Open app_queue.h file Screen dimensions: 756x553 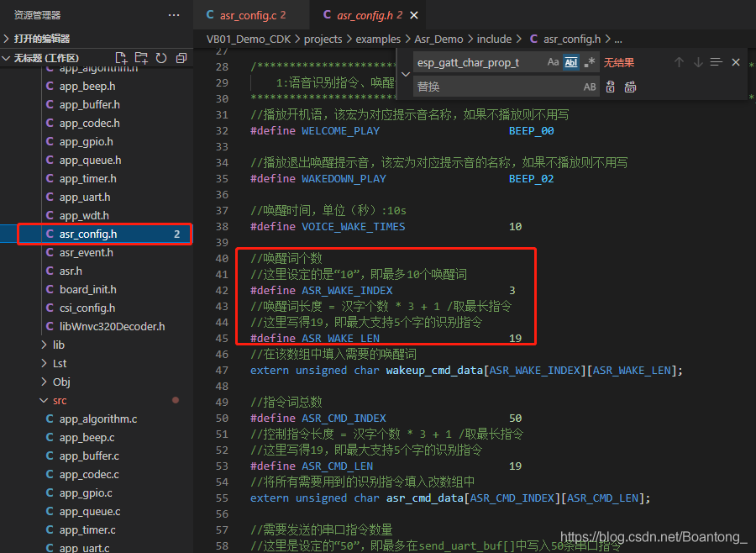click(x=97, y=161)
